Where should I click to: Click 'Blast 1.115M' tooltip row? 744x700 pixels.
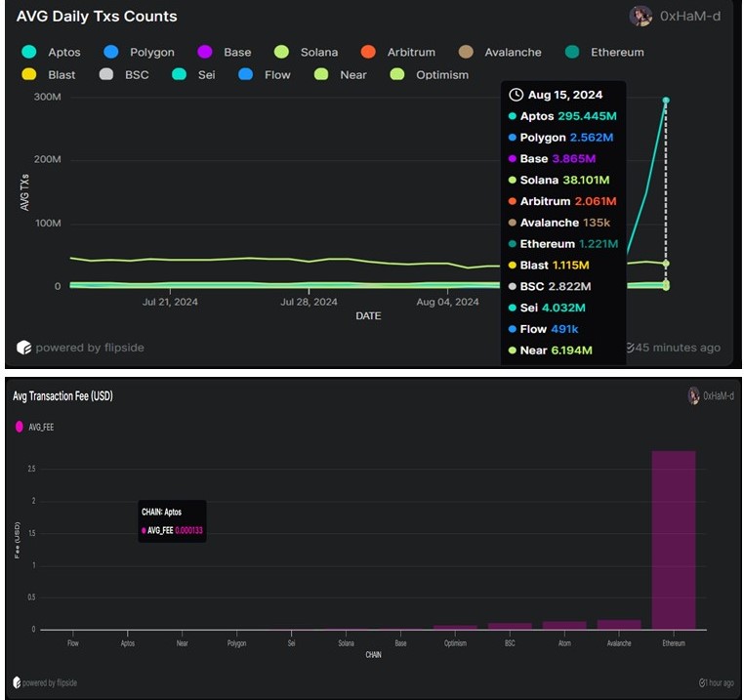[549, 266]
